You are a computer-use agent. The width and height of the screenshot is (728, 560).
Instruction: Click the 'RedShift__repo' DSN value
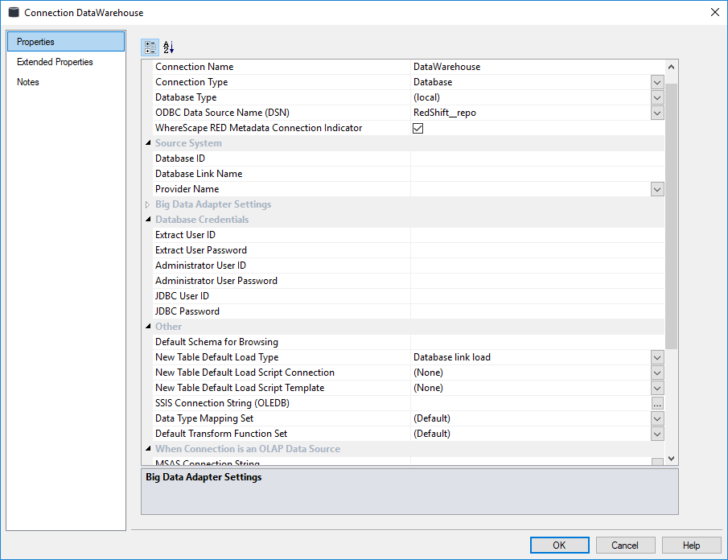pyautogui.click(x=445, y=113)
